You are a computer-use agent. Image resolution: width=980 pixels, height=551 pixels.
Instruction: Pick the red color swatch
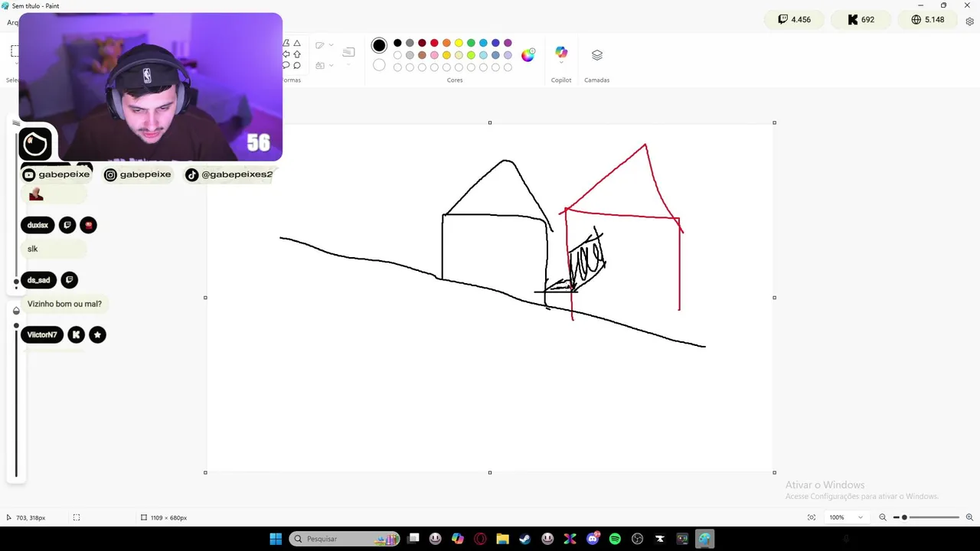click(434, 43)
